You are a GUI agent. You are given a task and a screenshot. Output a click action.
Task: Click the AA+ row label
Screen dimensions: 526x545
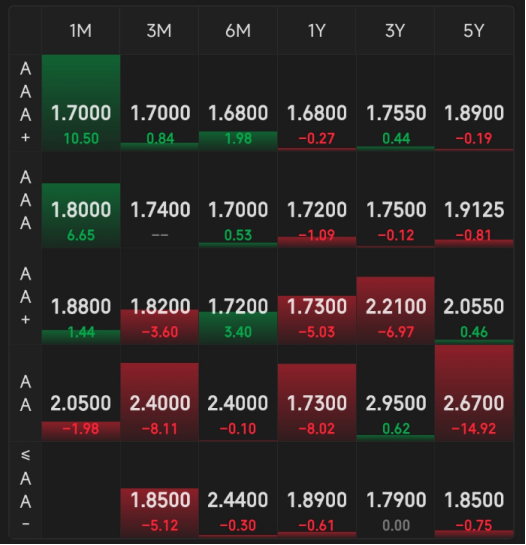[25, 296]
